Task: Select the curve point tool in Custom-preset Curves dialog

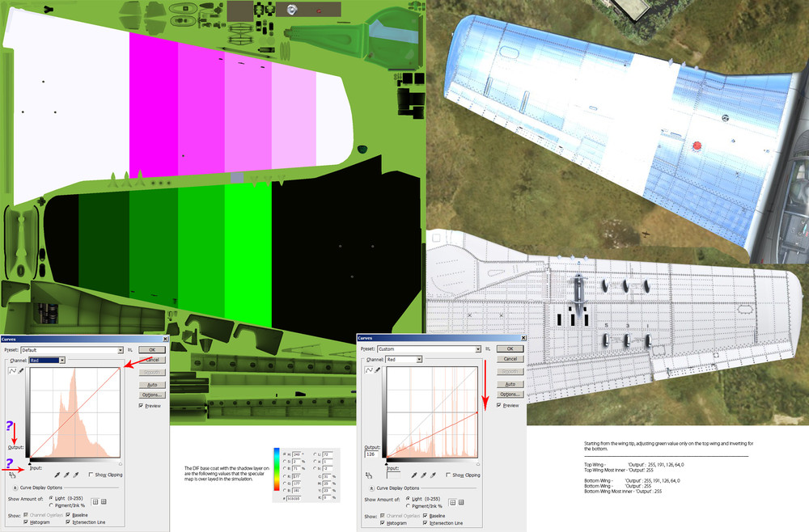Action: click(x=370, y=370)
